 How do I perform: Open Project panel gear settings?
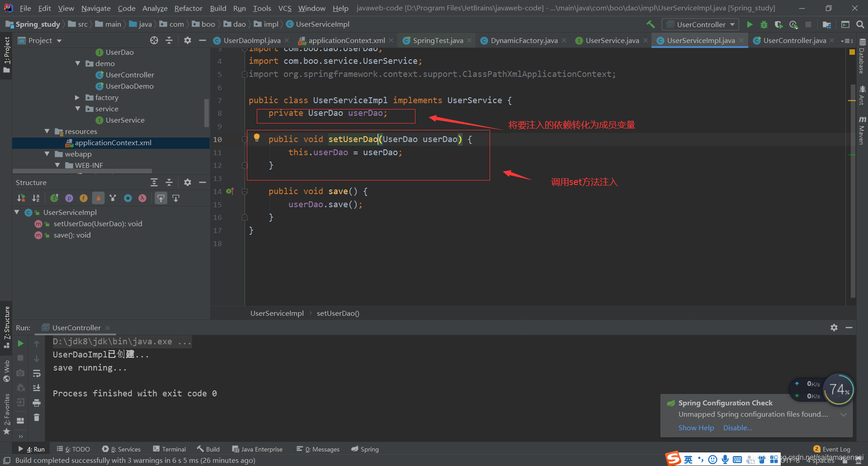point(188,40)
